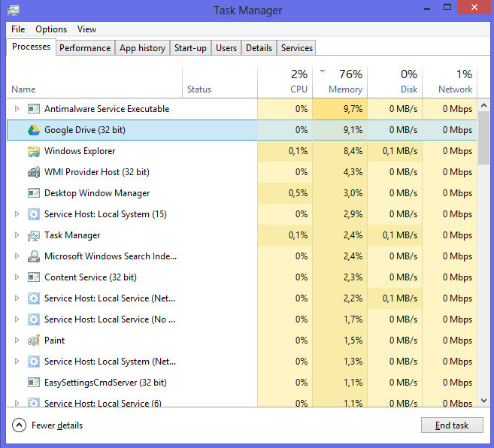Click the Desktop Window Manager icon
The image size is (494, 448).
coord(34,193)
